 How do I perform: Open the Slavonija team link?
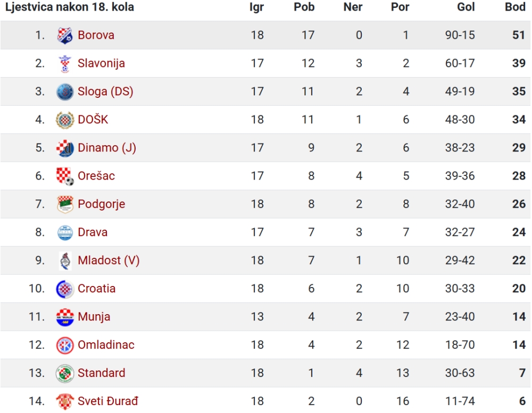click(101, 63)
